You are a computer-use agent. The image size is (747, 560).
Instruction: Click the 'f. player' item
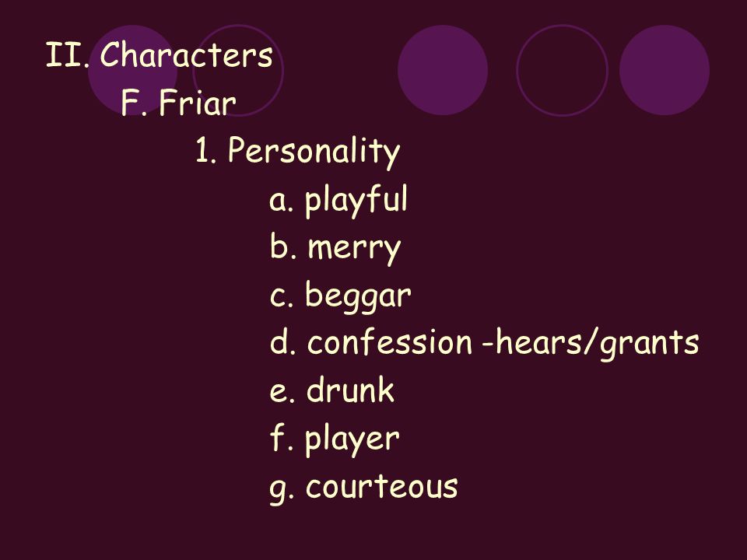coord(335,439)
